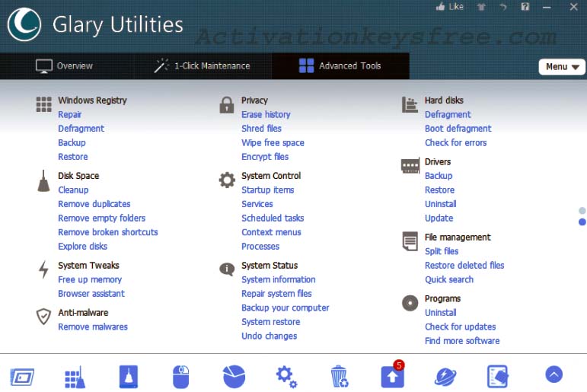Image resolution: width=587 pixels, height=392 pixels.
Task: Click the Programs disc icon
Action: [x=410, y=303]
